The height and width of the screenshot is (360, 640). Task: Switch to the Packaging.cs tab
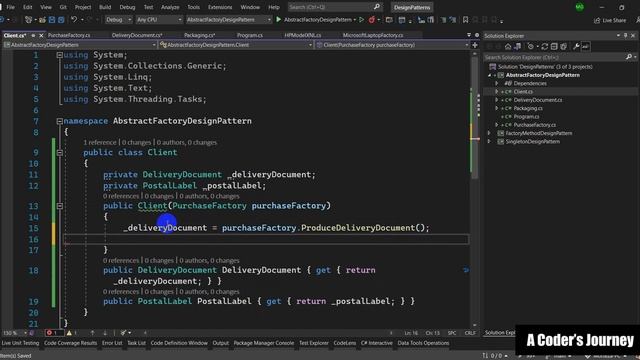point(199,36)
